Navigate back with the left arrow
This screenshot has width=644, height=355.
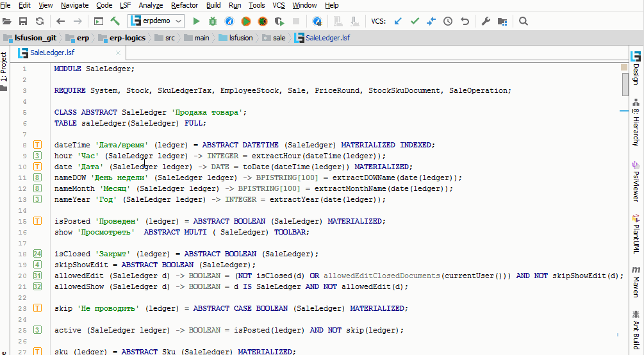(60, 21)
